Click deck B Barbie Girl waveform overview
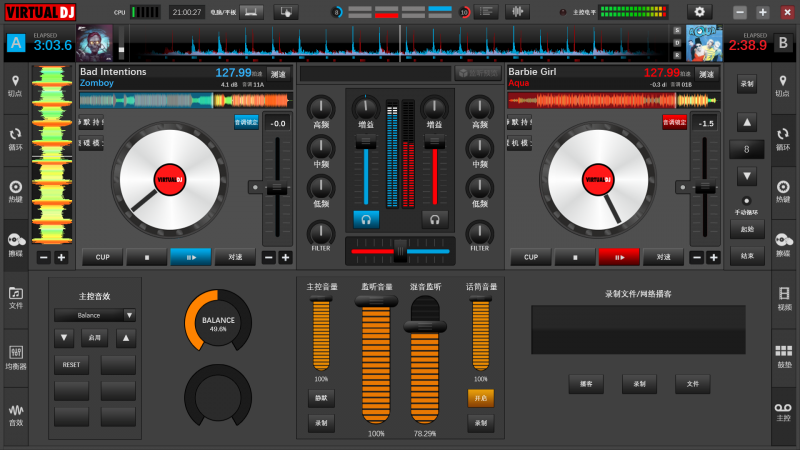 (614, 101)
